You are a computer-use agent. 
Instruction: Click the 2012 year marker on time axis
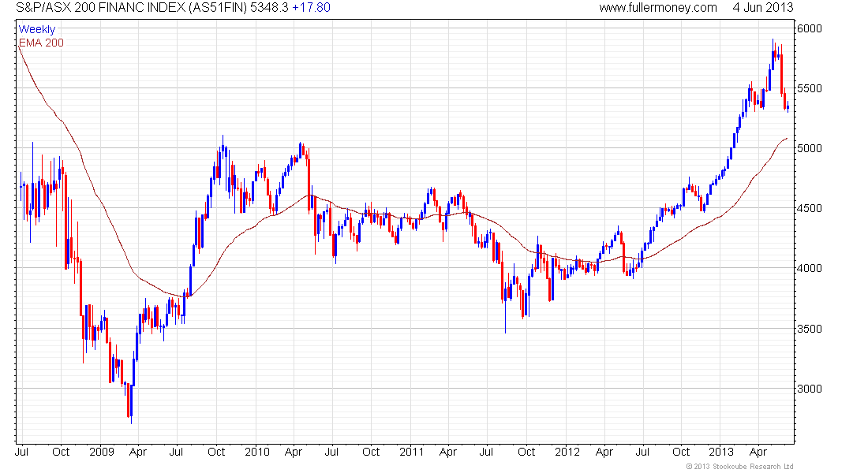pos(567,452)
